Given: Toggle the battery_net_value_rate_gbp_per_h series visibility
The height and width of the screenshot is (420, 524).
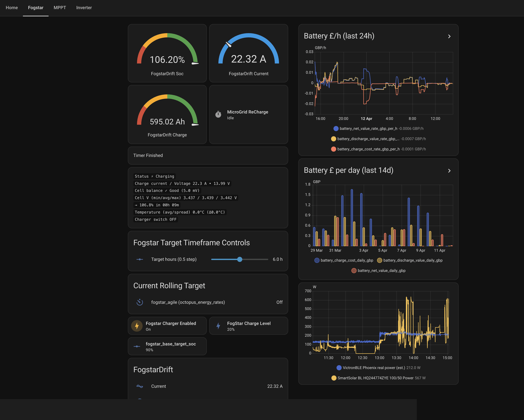Looking at the screenshot, I should point(336,128).
